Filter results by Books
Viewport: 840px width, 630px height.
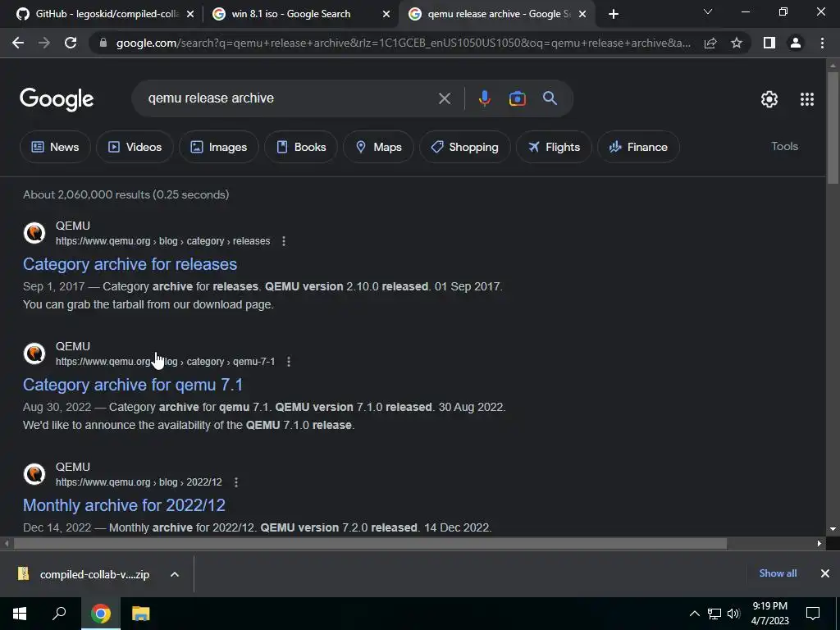pyautogui.click(x=301, y=147)
